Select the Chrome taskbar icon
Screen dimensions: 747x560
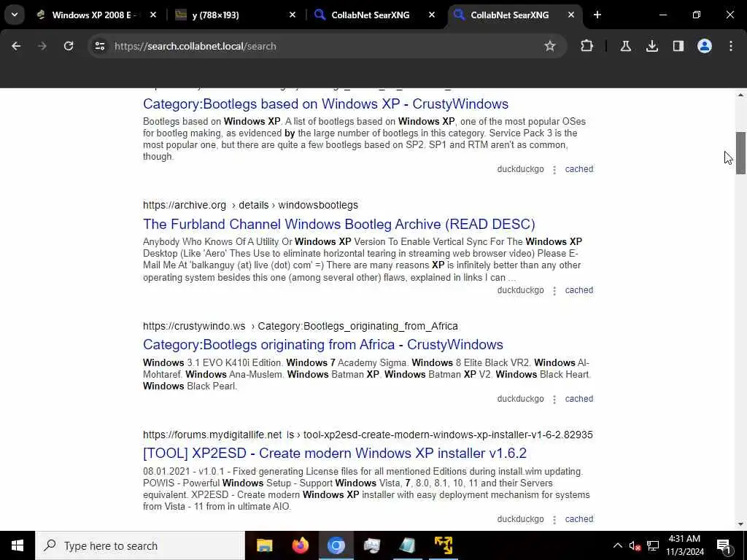pos(336,545)
